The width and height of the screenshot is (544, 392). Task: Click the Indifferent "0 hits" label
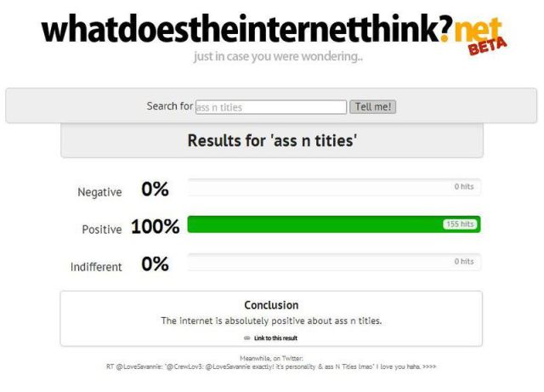click(x=463, y=262)
